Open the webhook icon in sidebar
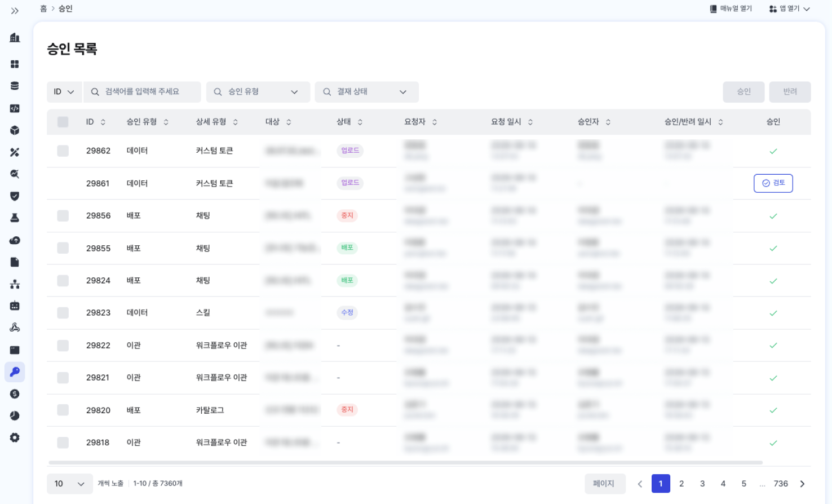Screen dimensions: 832x504 click(15, 328)
